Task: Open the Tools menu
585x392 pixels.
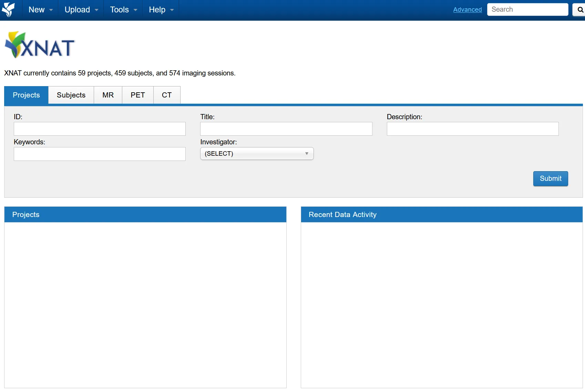Action: pos(124,10)
